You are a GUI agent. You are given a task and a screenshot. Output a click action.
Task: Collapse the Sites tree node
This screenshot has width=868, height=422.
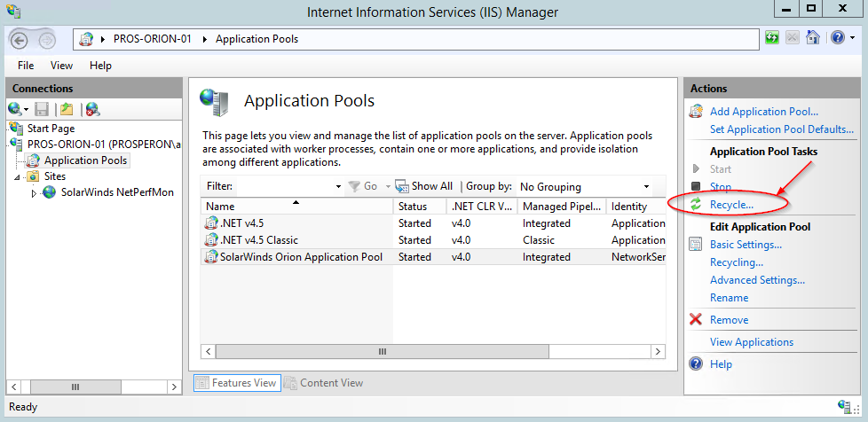[17, 177]
